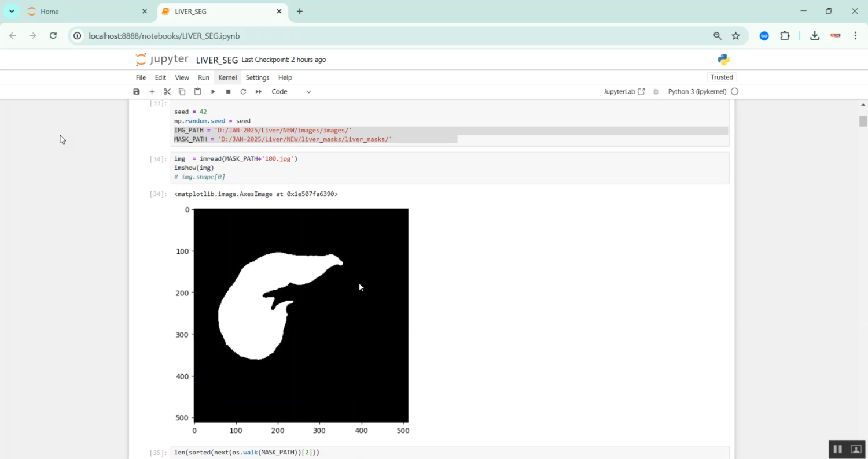
Task: Click the MASK_PATH assignment code line
Action: click(x=283, y=140)
